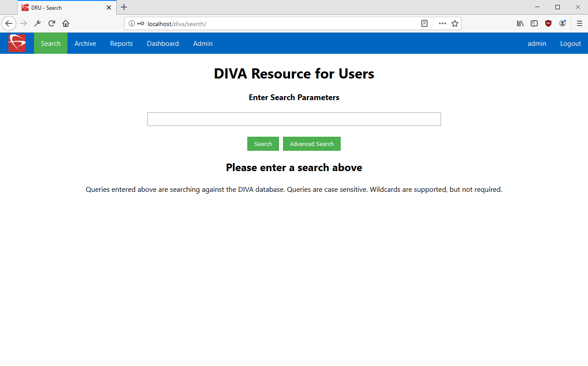Go to the browser home page icon

tap(66, 23)
